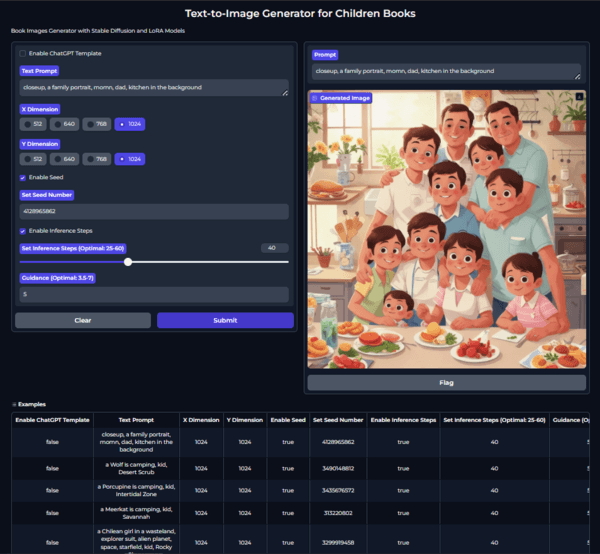Grab the Text Prompt resize handle
600x554 pixels.
285,93
